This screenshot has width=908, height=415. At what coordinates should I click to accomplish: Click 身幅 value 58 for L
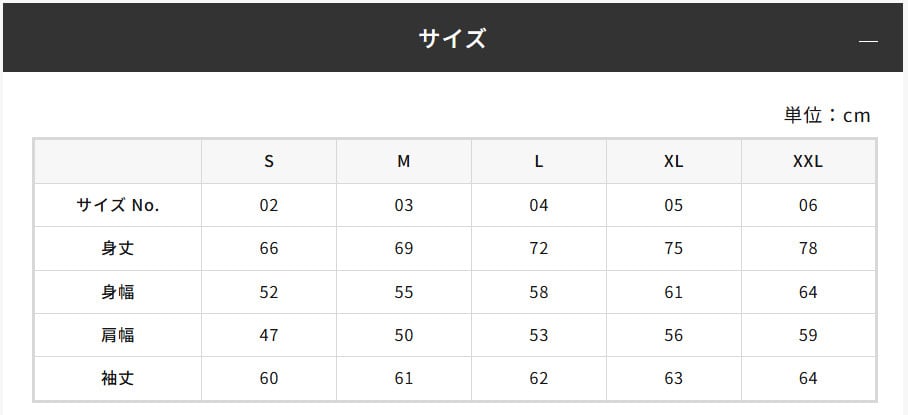(539, 292)
